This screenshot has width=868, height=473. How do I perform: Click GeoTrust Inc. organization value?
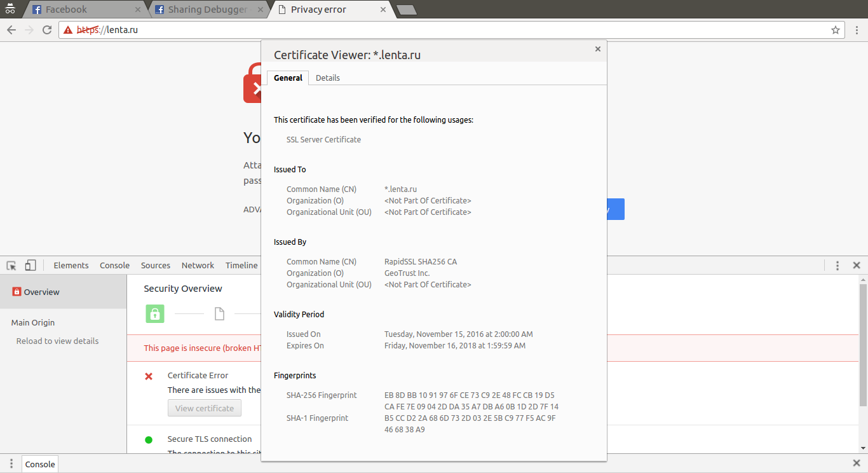click(407, 273)
